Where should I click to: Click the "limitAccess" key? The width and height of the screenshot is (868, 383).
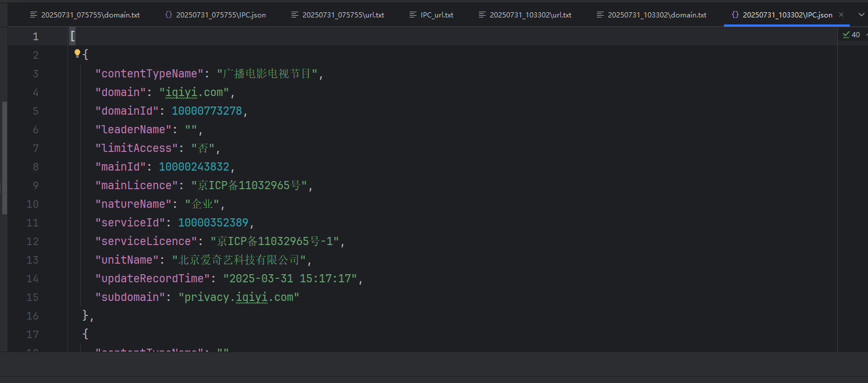pyautogui.click(x=137, y=148)
